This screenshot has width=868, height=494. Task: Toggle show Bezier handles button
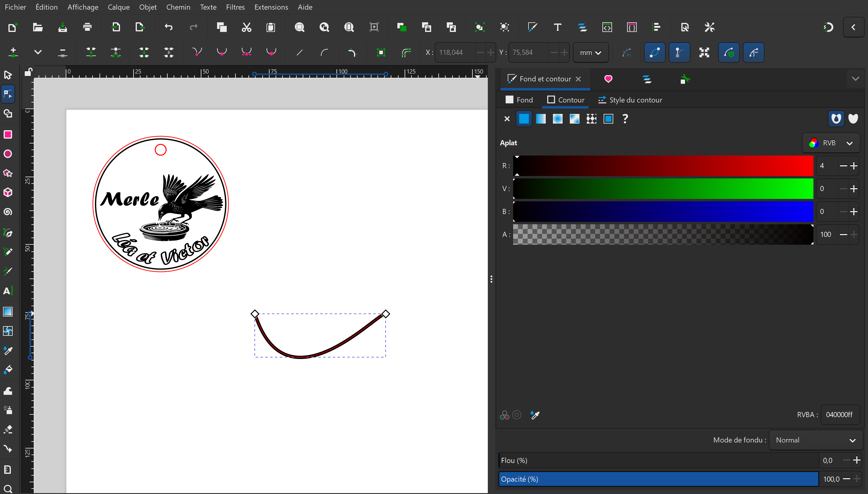pyautogui.click(x=679, y=52)
